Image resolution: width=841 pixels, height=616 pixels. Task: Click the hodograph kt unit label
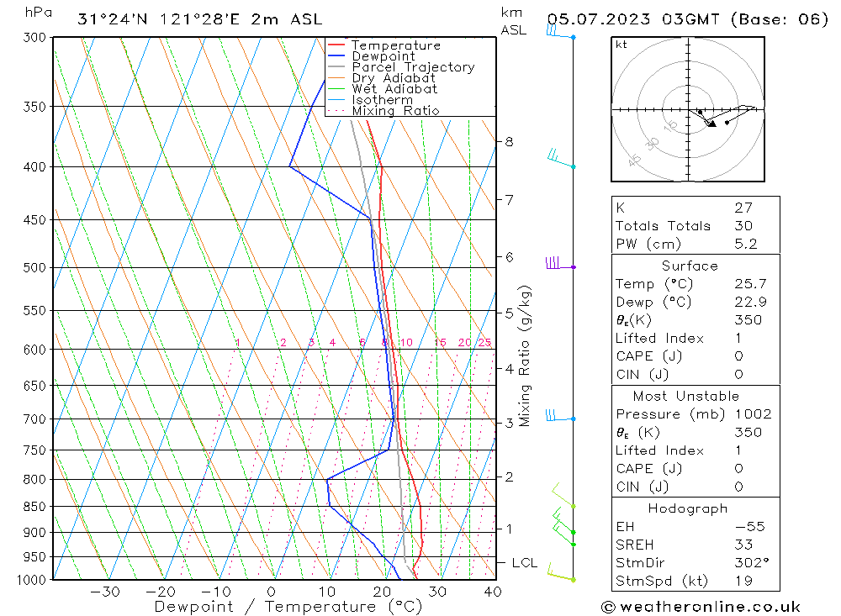click(621, 45)
